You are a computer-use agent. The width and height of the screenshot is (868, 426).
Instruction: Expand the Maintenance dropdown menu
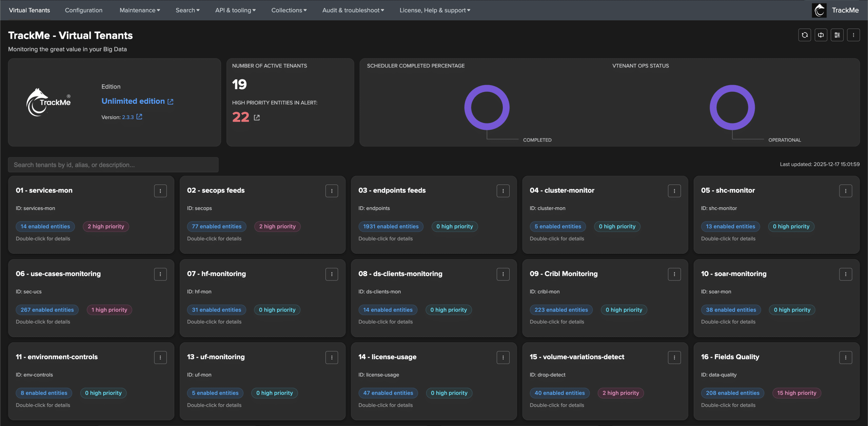click(x=140, y=10)
